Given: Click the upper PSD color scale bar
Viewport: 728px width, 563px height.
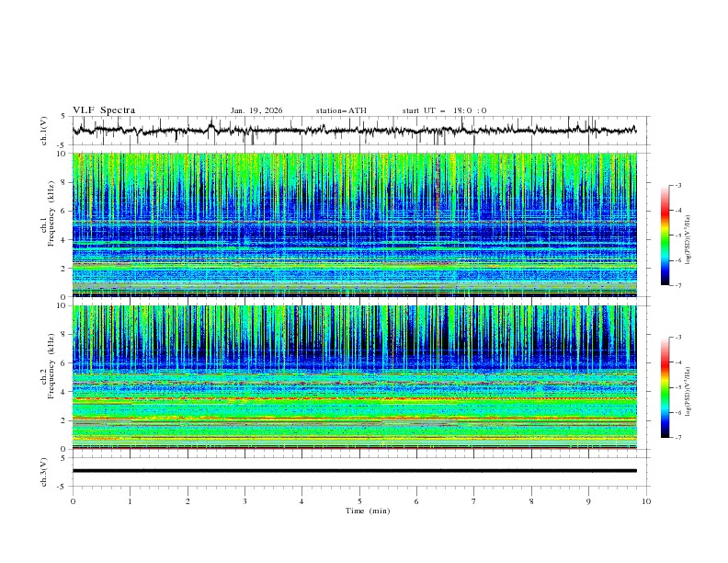Looking at the screenshot, I should pyautogui.click(x=665, y=236).
